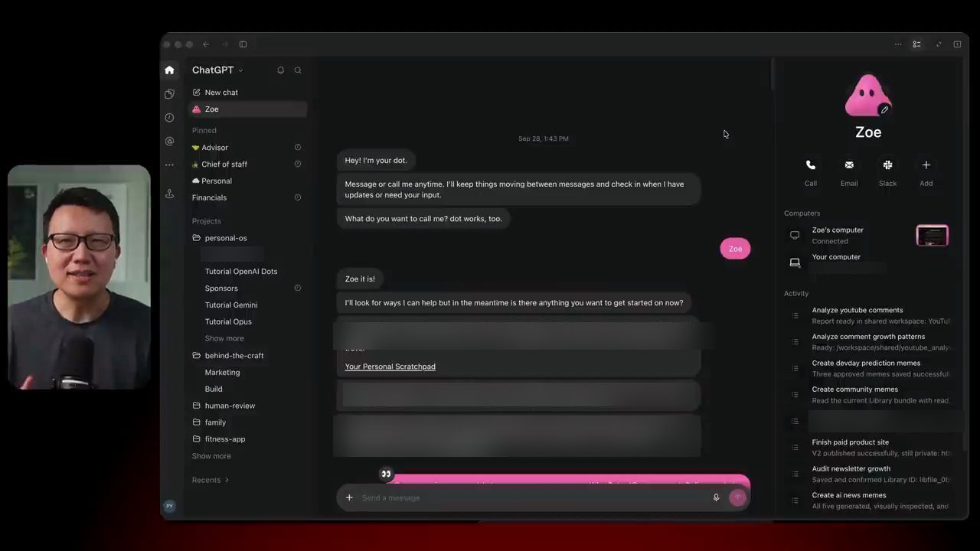Select Your computer entry
This screenshot has width=980, height=551.
(836, 257)
